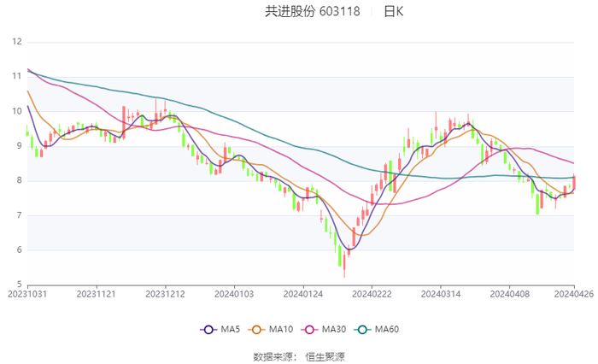Click the last red candlestick at right edge
The width and height of the screenshot is (598, 364).
coord(573,183)
